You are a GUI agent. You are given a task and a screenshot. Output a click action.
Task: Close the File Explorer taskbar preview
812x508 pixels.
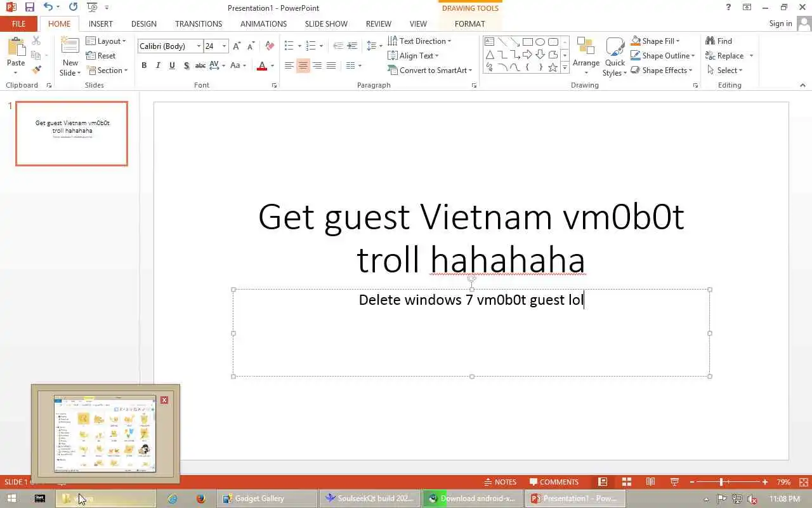pos(164,400)
